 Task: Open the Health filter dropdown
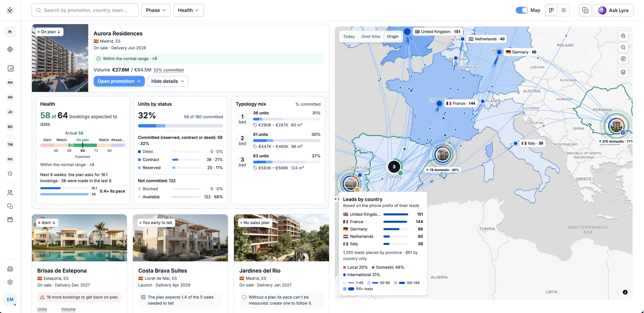pyautogui.click(x=188, y=10)
